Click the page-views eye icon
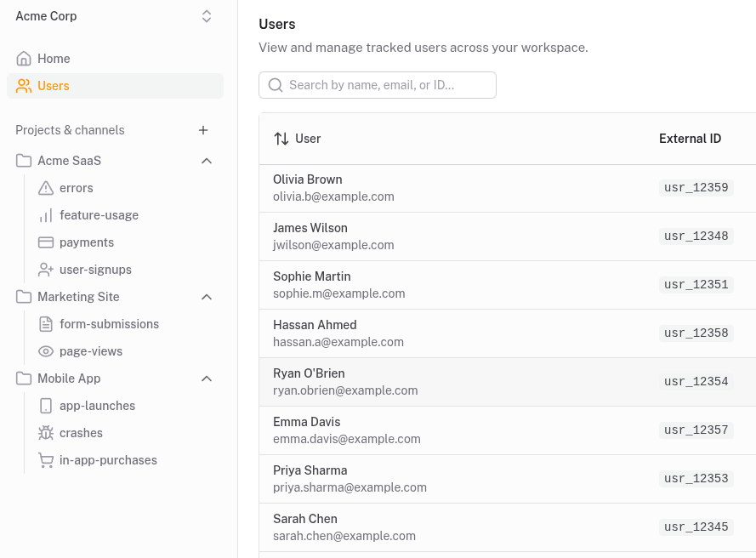The height and width of the screenshot is (558, 756). [46, 350]
